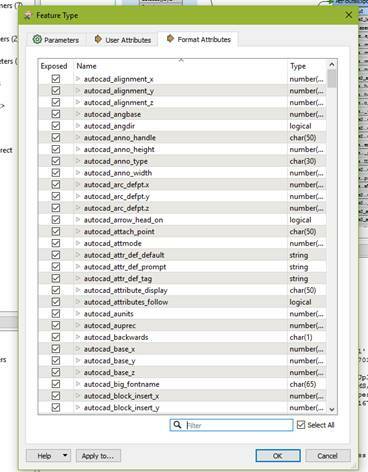Expand the autocad_attach_point row arrow
This screenshot has width=368, height=472.
click(78, 231)
